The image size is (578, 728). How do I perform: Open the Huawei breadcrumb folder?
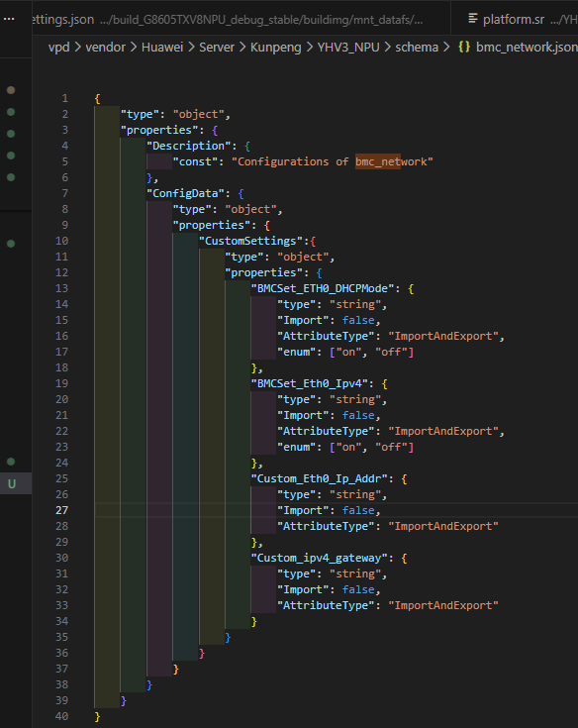click(162, 47)
